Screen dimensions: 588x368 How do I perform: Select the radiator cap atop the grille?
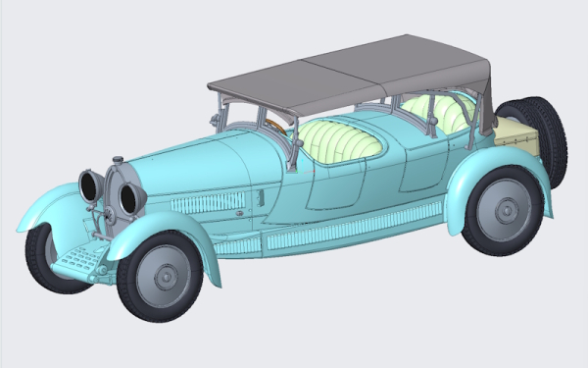118,160
